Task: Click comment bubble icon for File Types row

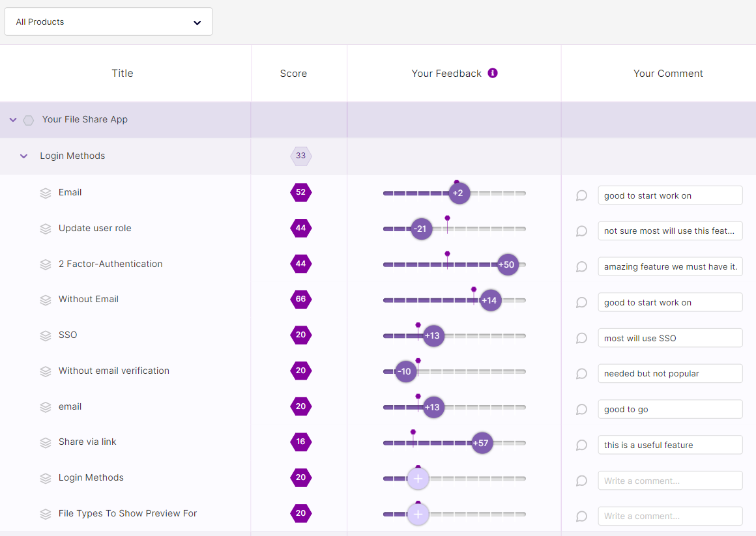Action: 582,516
